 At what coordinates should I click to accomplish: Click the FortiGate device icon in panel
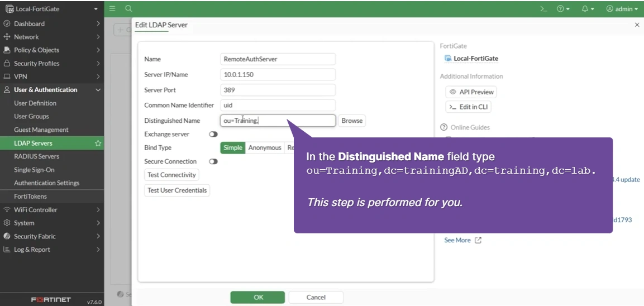point(448,58)
